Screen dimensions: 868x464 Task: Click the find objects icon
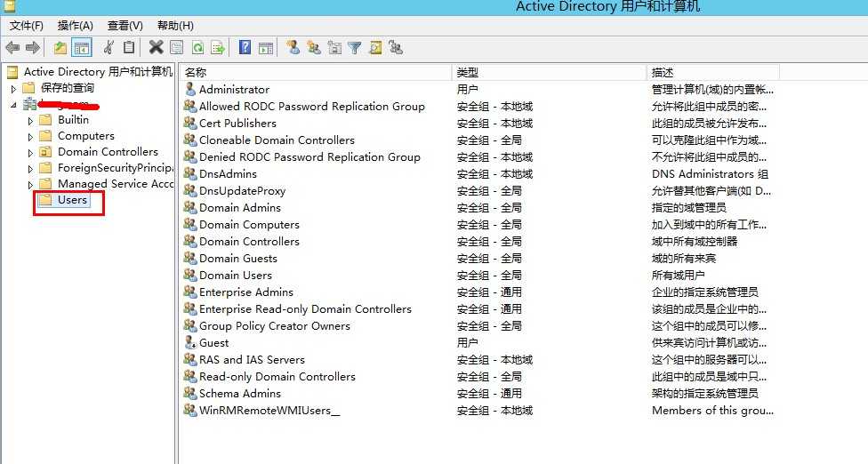coord(375,48)
